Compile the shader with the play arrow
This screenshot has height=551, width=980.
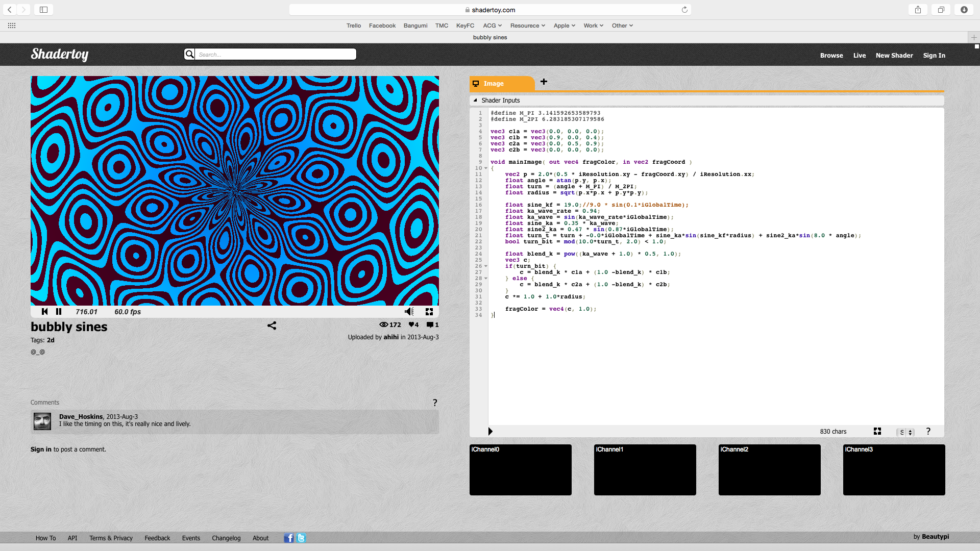pos(490,432)
